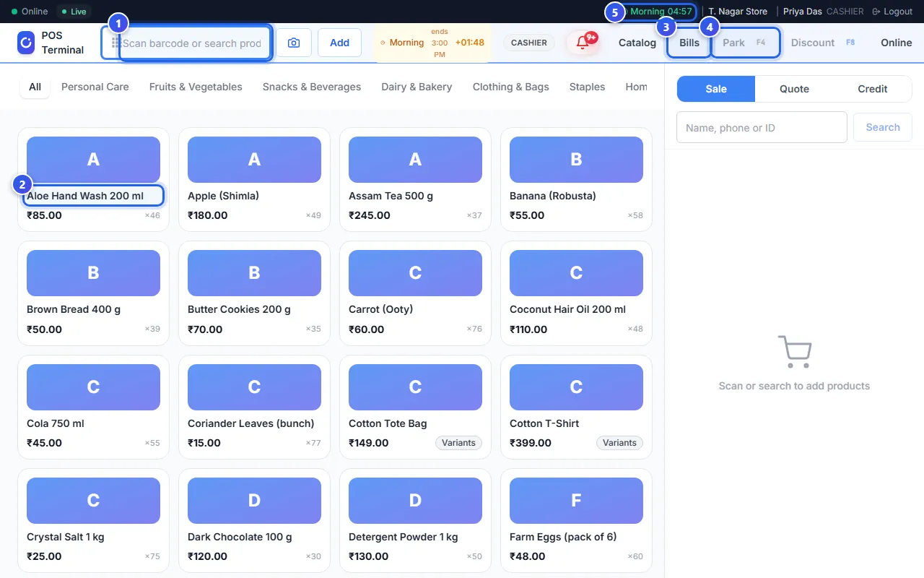Filter by Snacks & Beverages category
The width and height of the screenshot is (924, 578).
(312, 87)
